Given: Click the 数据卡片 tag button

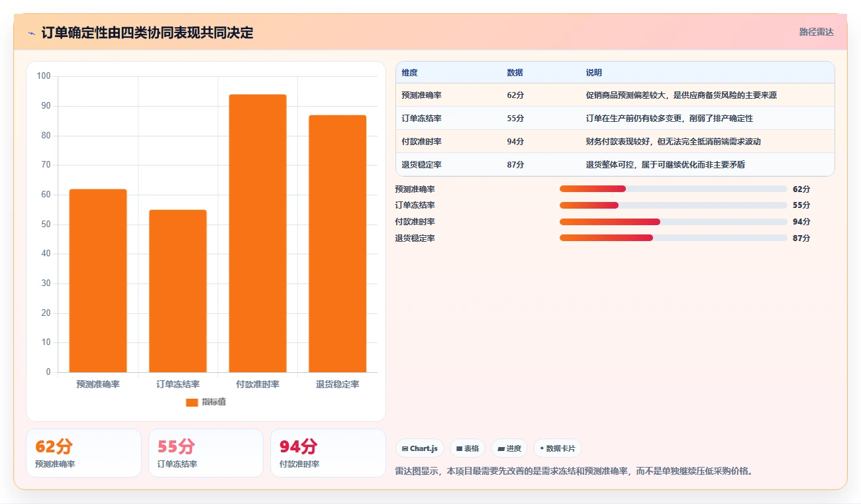Looking at the screenshot, I should point(558,448).
